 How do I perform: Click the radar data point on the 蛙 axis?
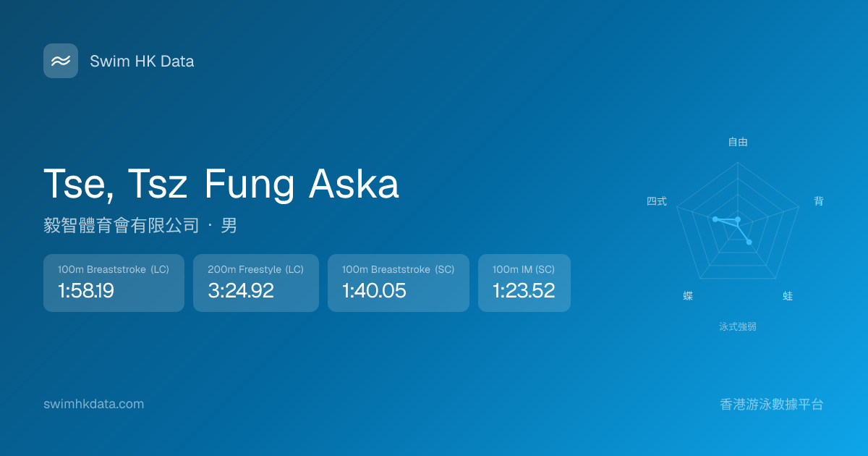749,242
